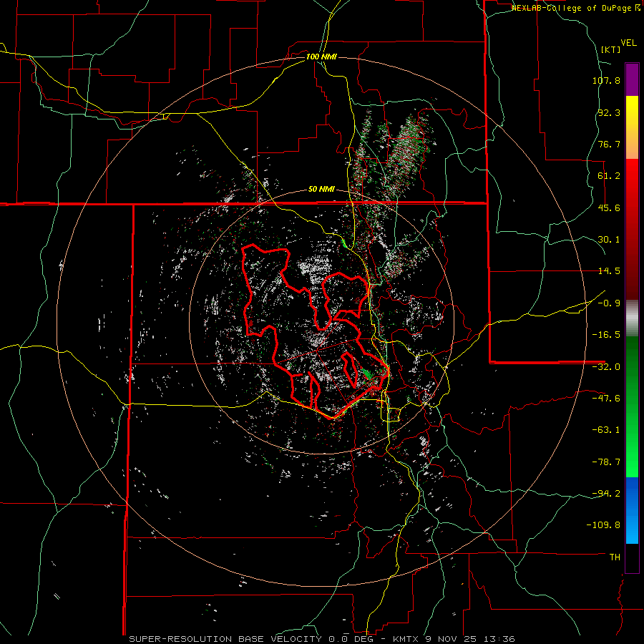Click the TH legend label

(x=615, y=557)
